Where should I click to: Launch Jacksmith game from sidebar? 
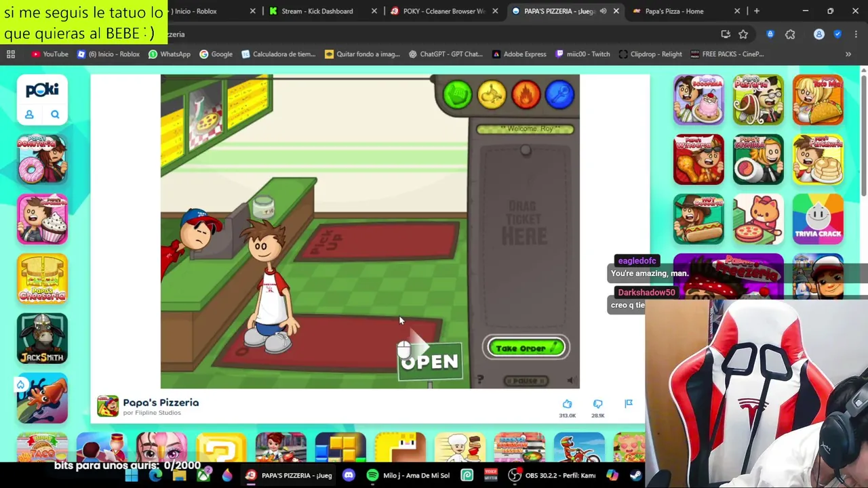[x=42, y=338]
